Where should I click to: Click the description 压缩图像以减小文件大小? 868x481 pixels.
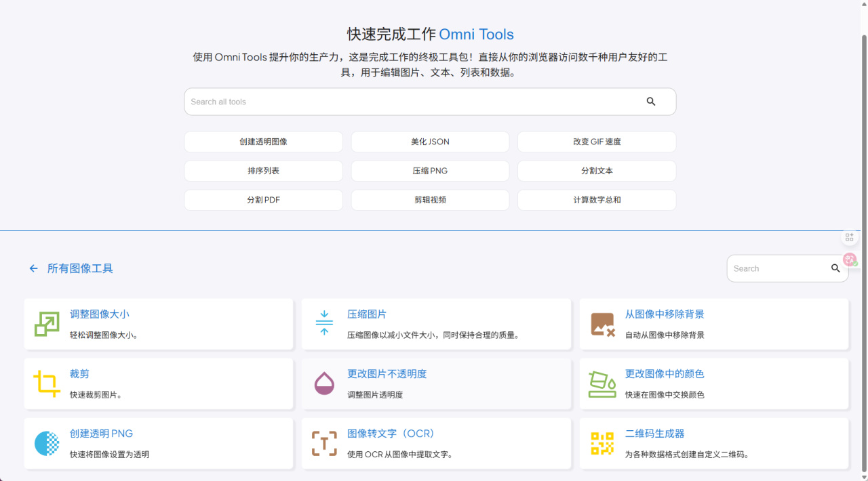[391, 335]
